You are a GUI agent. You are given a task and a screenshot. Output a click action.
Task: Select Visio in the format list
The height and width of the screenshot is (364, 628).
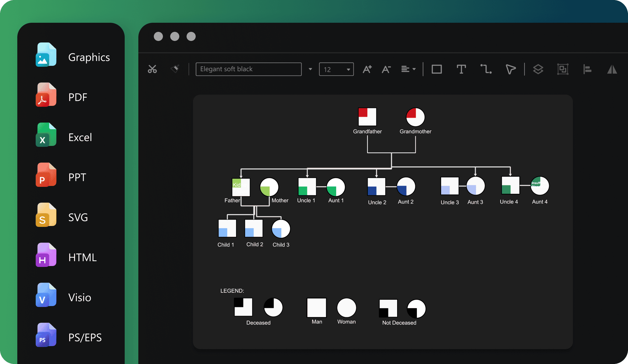coord(80,297)
